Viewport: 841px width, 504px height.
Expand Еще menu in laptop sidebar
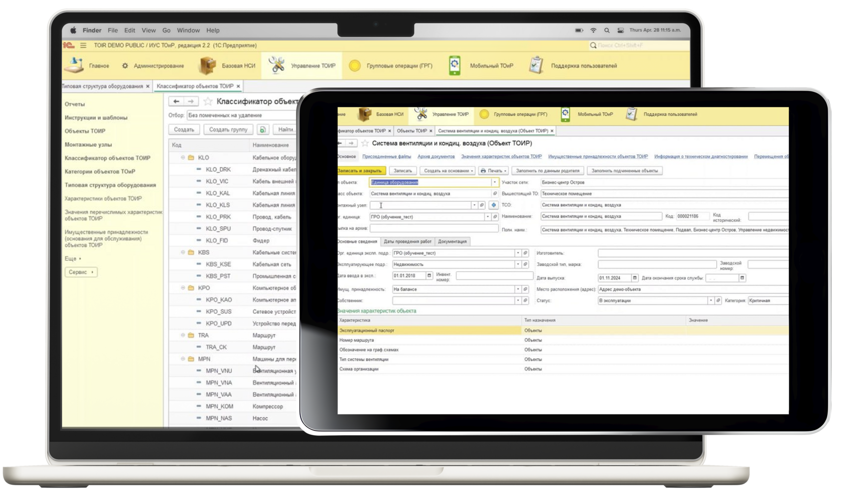point(73,259)
